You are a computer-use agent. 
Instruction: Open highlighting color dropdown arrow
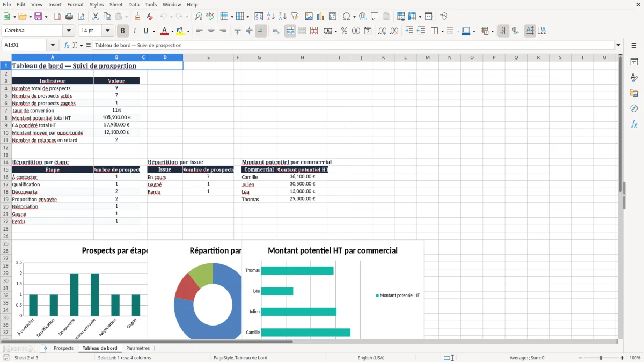pyautogui.click(x=189, y=31)
